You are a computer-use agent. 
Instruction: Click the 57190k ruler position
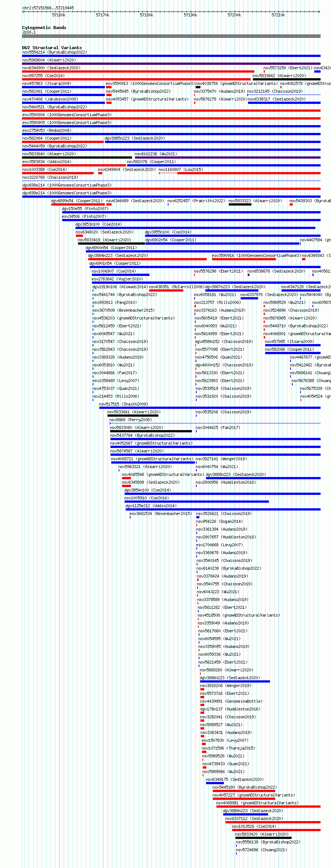tap(190, 15)
